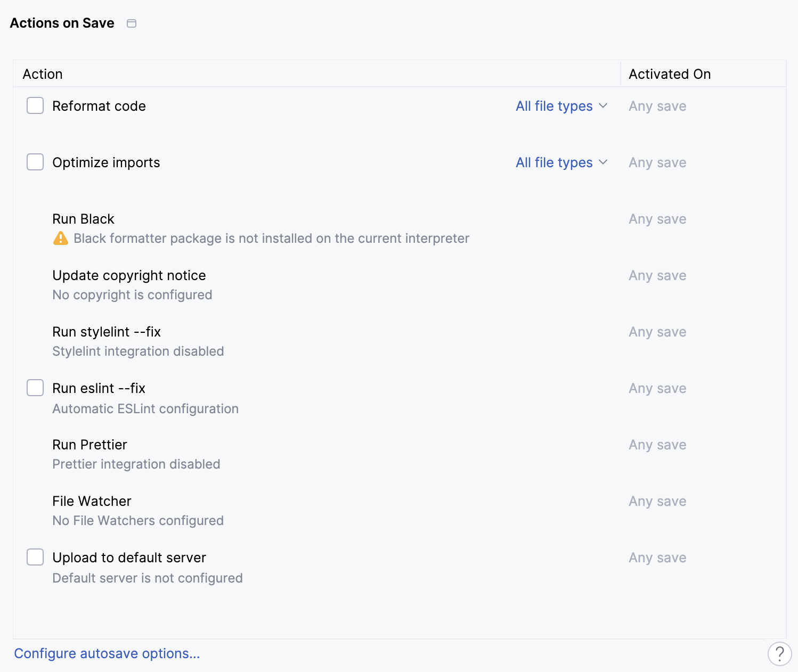Select the Run Black action row
This screenshot has width=798, height=672.
pyautogui.click(x=83, y=219)
